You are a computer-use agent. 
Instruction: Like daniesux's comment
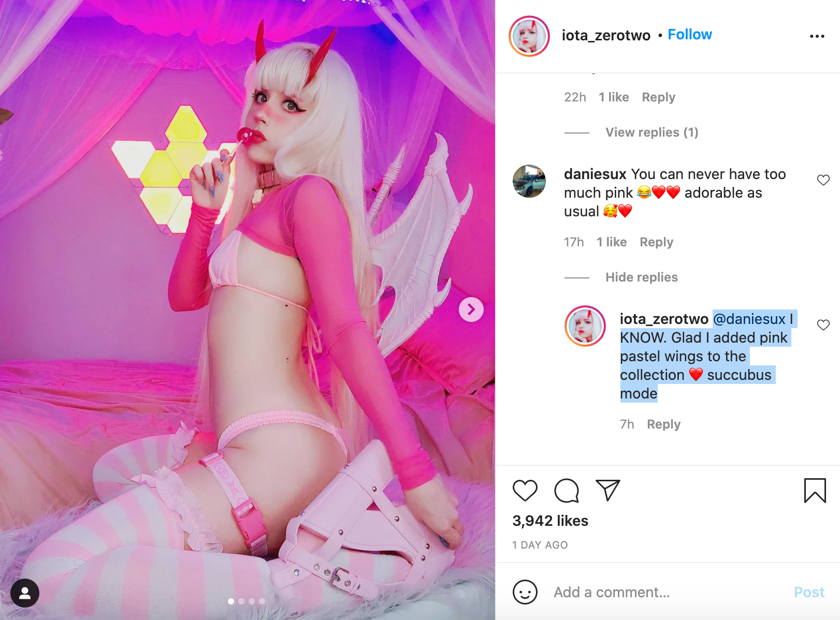coord(823,180)
